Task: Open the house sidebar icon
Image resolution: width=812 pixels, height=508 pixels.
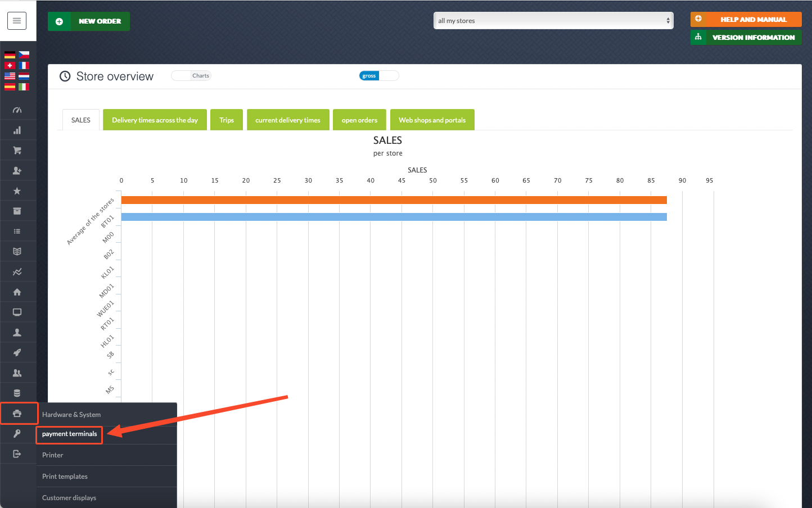Action: [17, 292]
